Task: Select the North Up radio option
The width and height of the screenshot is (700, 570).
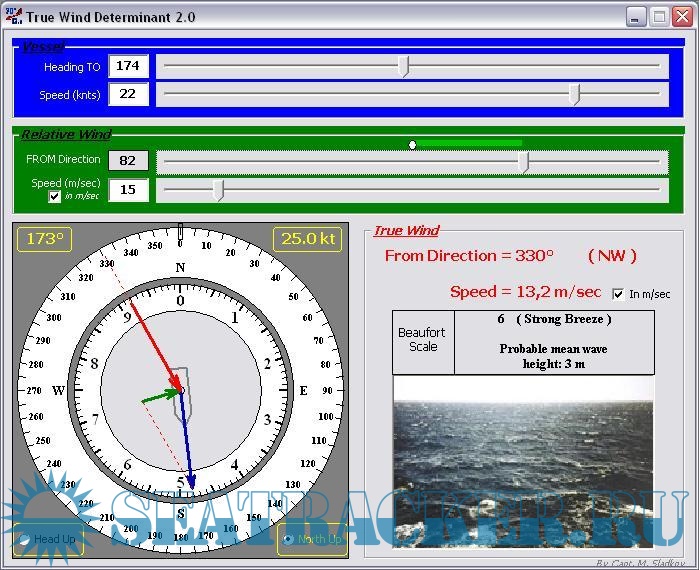Action: pos(288,540)
